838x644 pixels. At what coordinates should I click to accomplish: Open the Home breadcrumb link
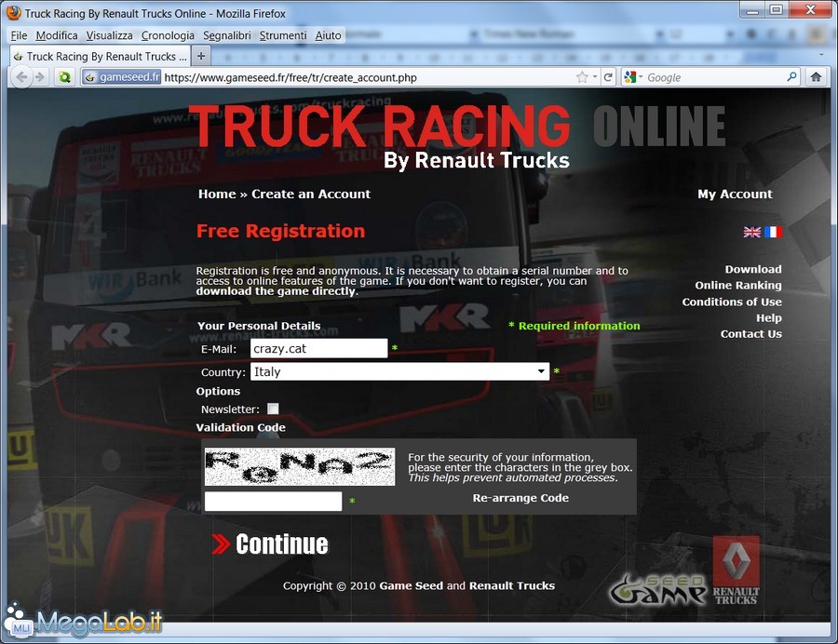click(x=217, y=194)
